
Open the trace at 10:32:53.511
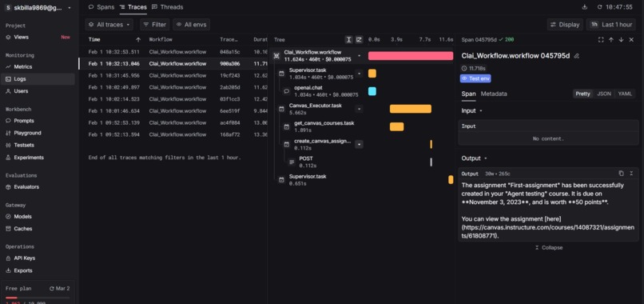click(x=173, y=52)
